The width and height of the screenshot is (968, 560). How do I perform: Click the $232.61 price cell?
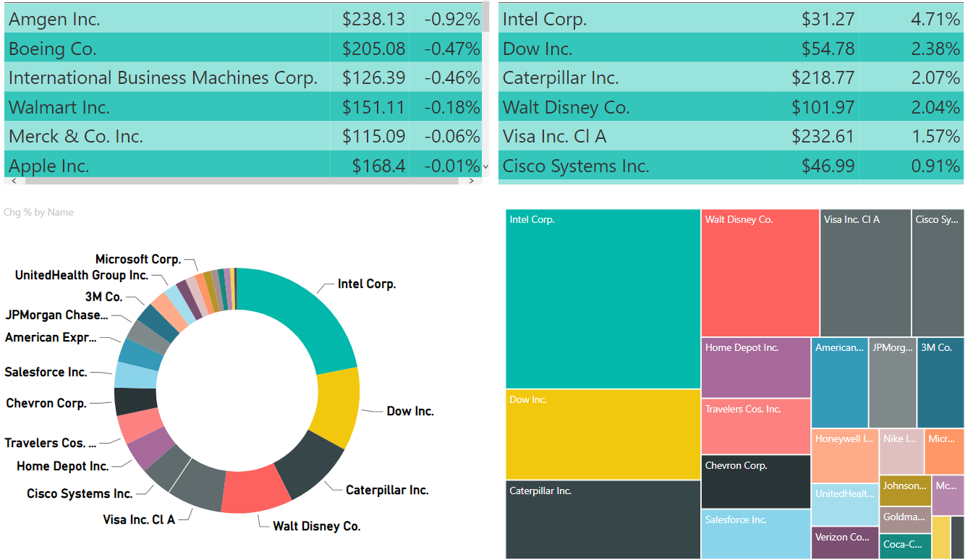[823, 136]
